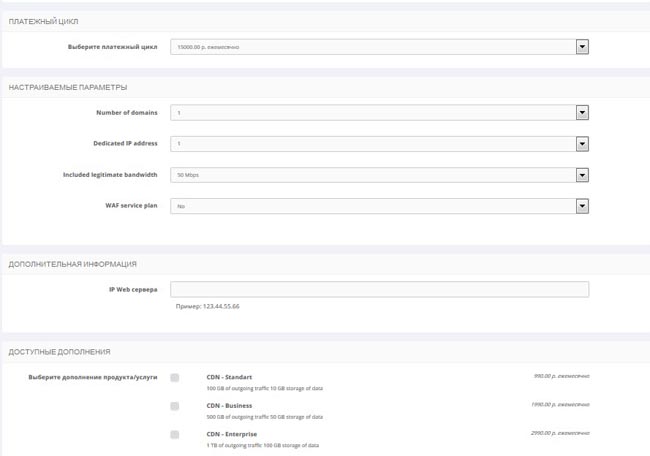Enable the CDN - Standart checkbox
This screenshot has height=456, width=650.
pyautogui.click(x=175, y=377)
